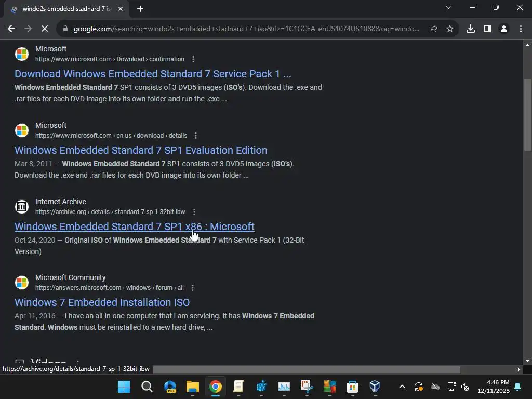Screen dimensions: 532x399
Task: Open a new browser tab
Action: coord(140,9)
